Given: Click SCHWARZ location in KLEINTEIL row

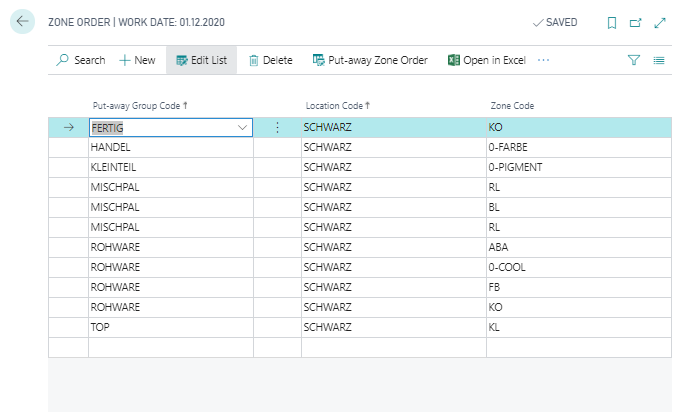Looking at the screenshot, I should pyautogui.click(x=394, y=167).
